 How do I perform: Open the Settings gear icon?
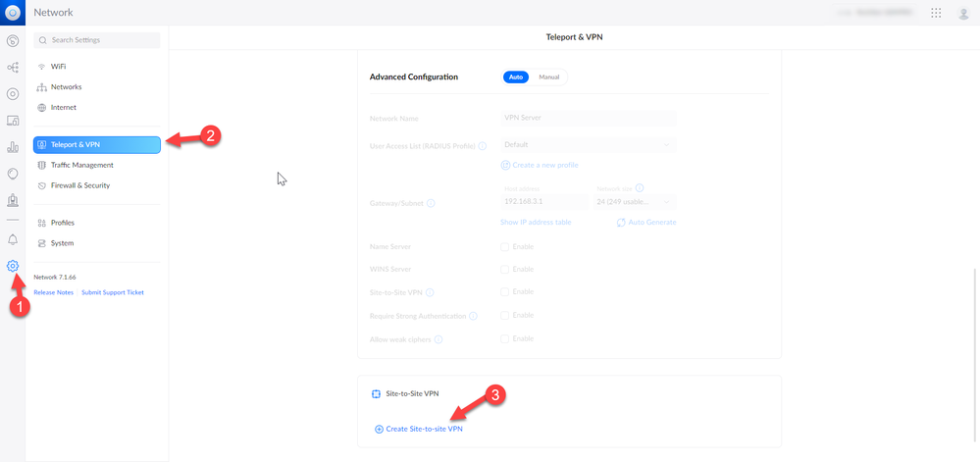click(13, 266)
